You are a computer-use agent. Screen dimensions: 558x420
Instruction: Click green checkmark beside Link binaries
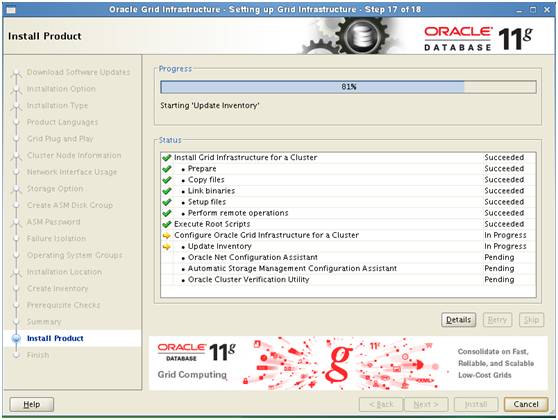pyautogui.click(x=167, y=191)
